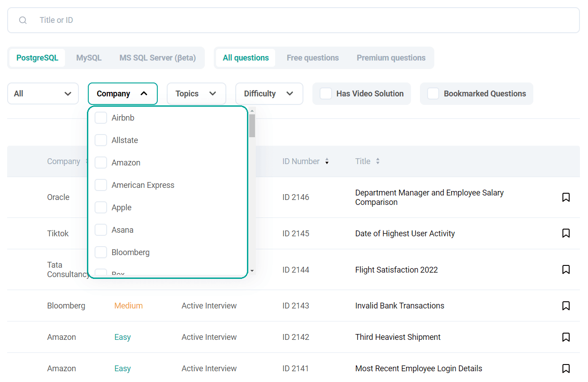Bookmark the Third Heaviest Shipment question
This screenshot has width=588, height=382.
pos(566,337)
